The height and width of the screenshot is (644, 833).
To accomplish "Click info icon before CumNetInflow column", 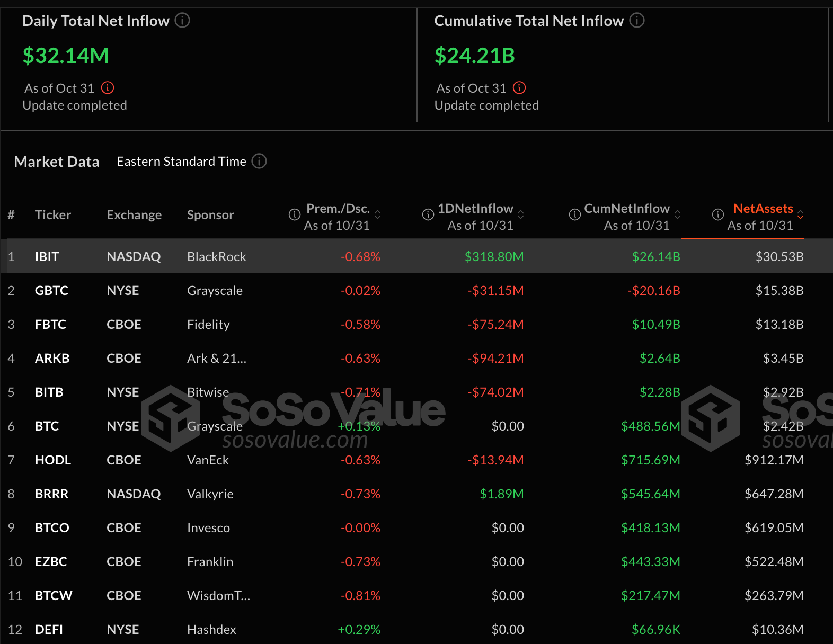I will (575, 214).
